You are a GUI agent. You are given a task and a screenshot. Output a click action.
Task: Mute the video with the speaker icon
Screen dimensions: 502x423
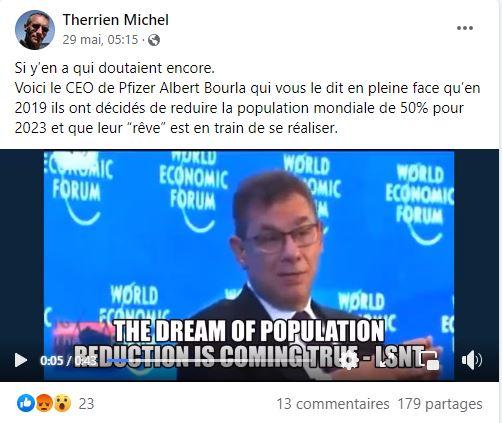(472, 360)
